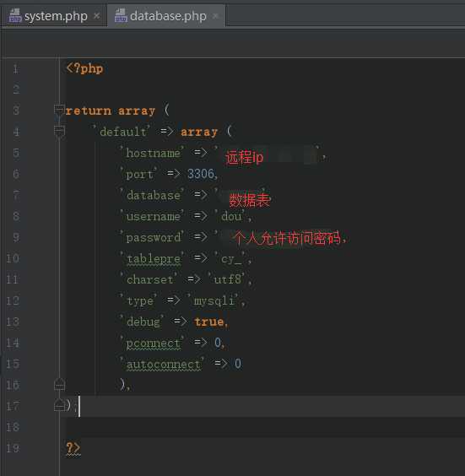Click the 'type' key on line 12
This screenshot has width=465, height=476.
click(138, 300)
